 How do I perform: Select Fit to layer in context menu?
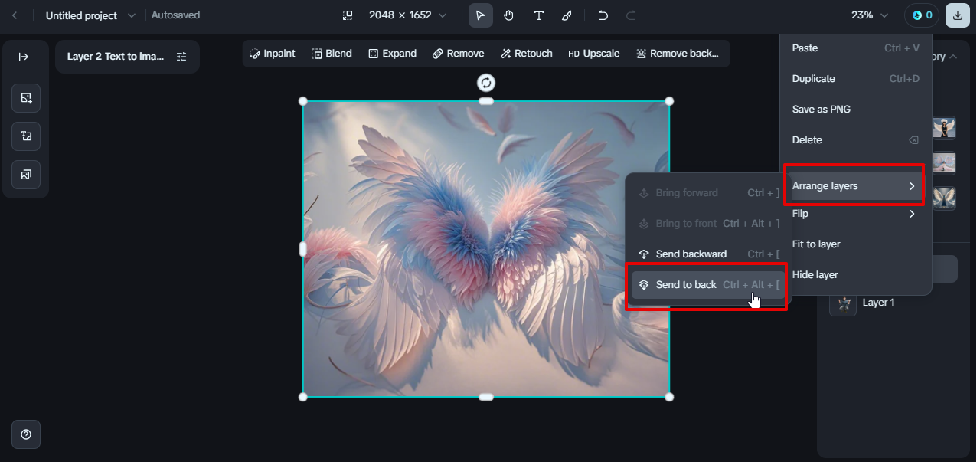tap(856, 244)
